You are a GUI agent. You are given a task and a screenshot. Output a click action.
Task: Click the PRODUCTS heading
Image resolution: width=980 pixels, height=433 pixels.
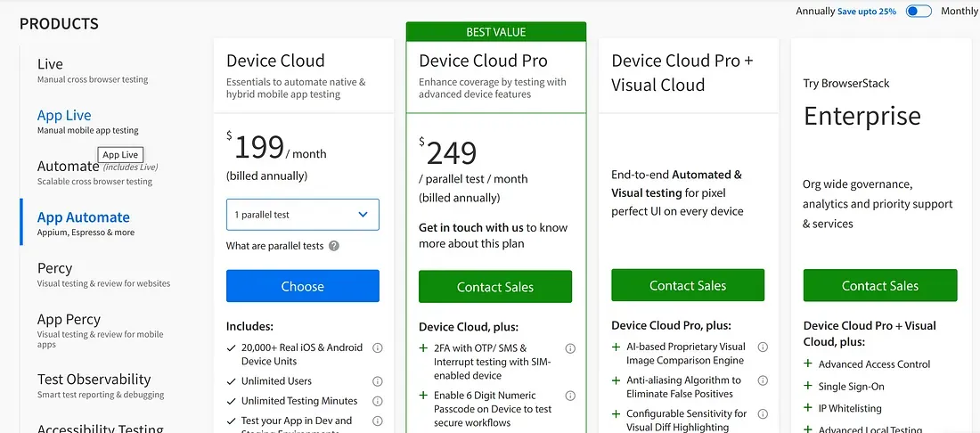(59, 24)
